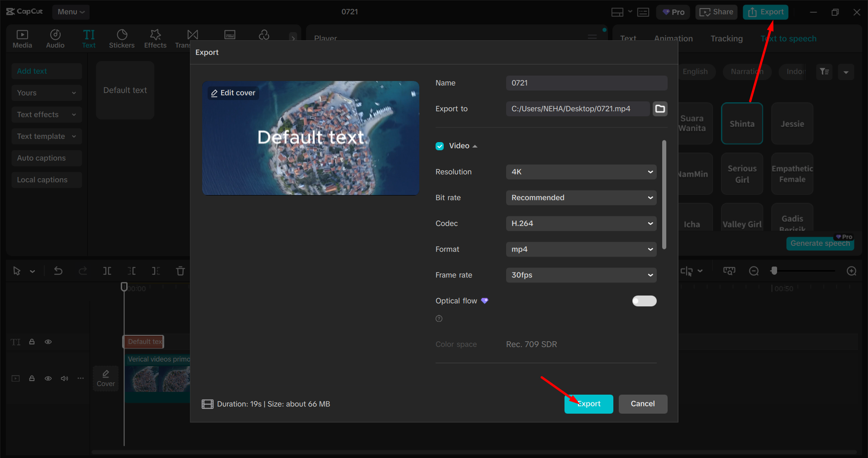Hide the text track
The width and height of the screenshot is (868, 458).
[48, 342]
